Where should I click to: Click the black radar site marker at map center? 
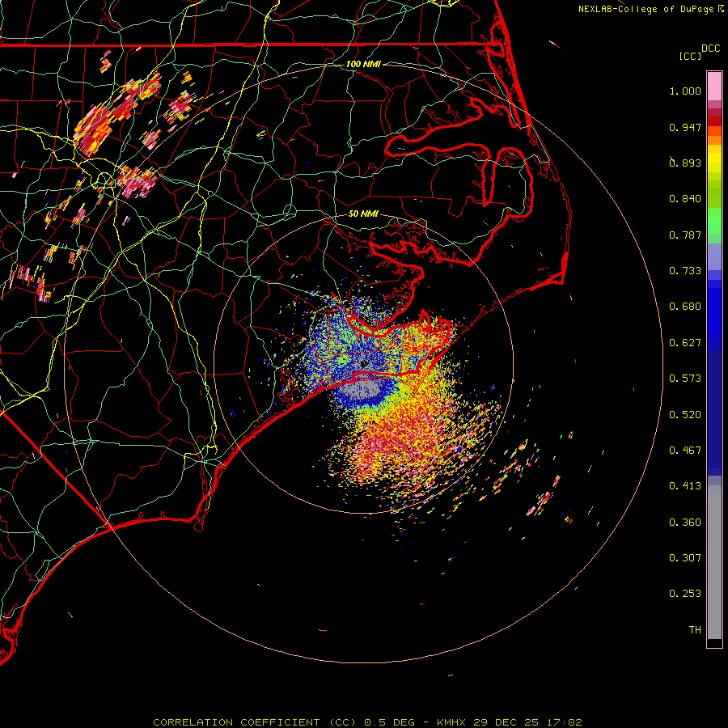click(363, 365)
